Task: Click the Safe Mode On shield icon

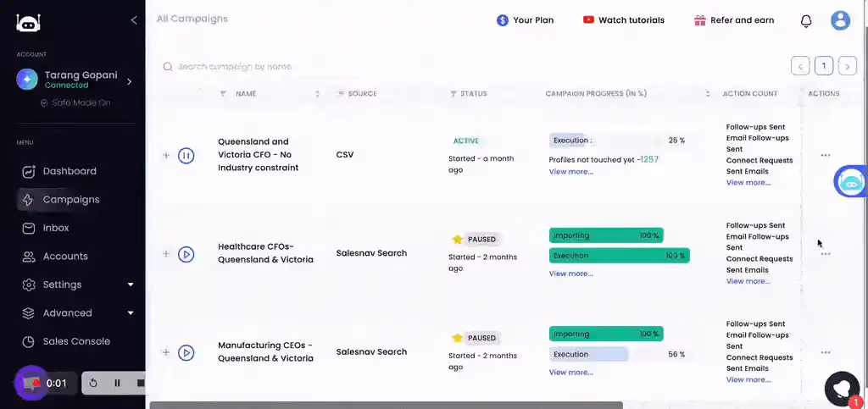Action: click(44, 102)
